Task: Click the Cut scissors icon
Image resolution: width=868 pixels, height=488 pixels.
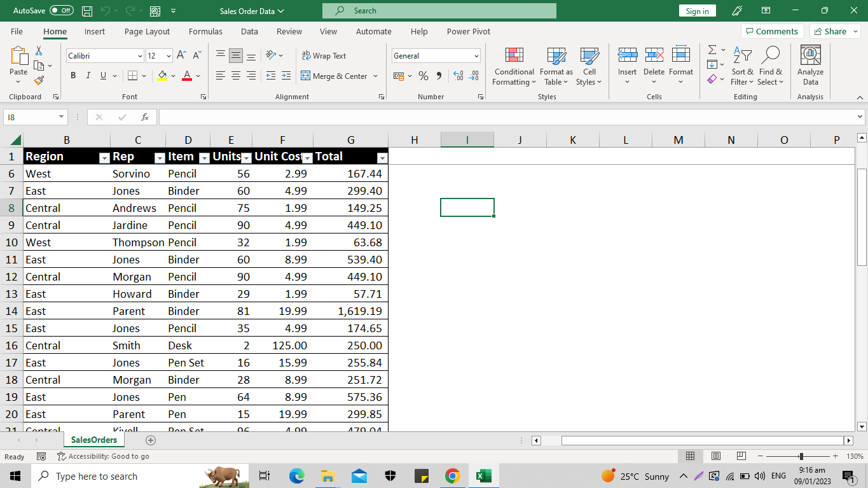Action: click(x=39, y=50)
